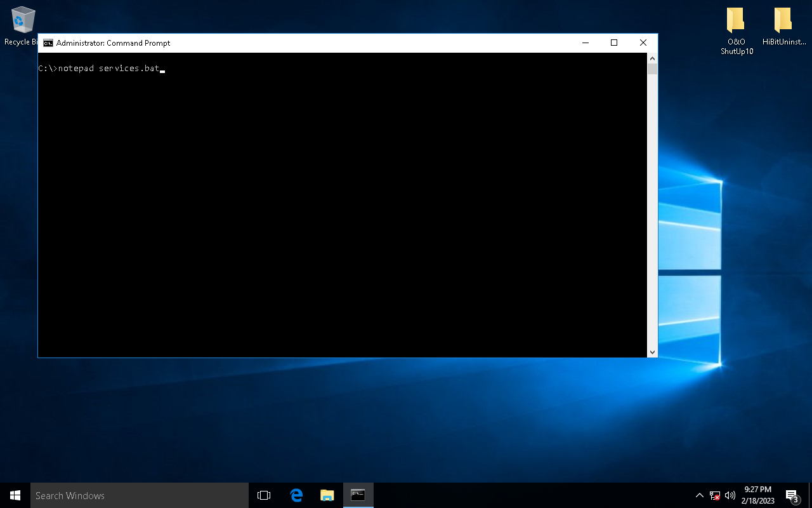Click the 'notepad services.bat' command line text
The image size is (812, 508).
click(x=108, y=69)
